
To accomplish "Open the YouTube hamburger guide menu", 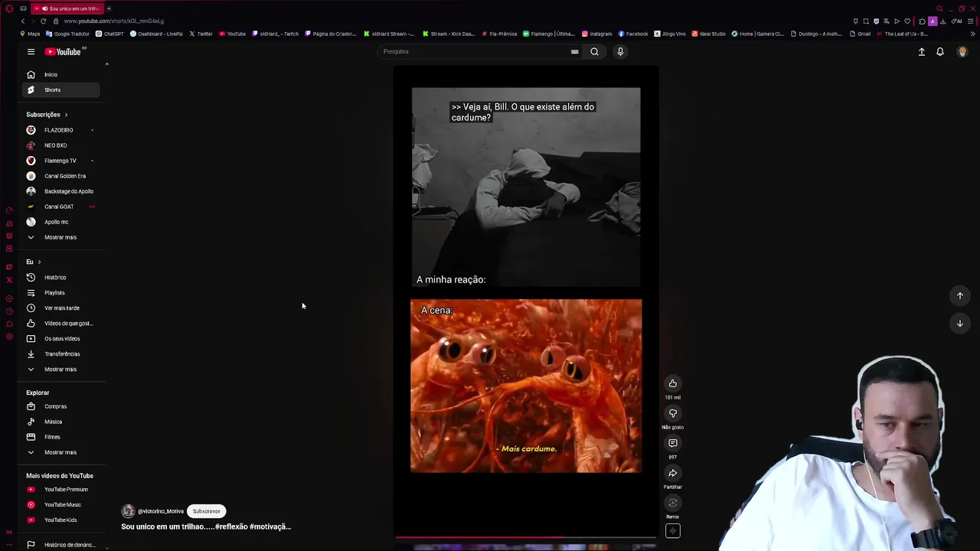I will [31, 51].
